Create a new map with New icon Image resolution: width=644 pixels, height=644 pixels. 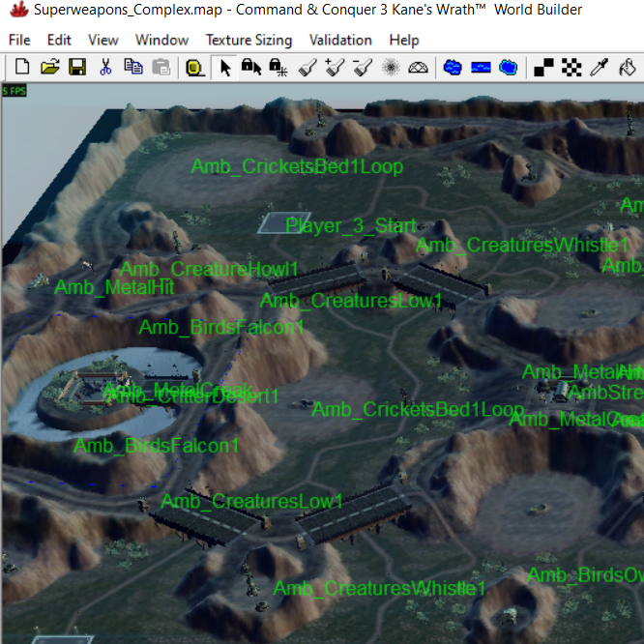(x=22, y=67)
